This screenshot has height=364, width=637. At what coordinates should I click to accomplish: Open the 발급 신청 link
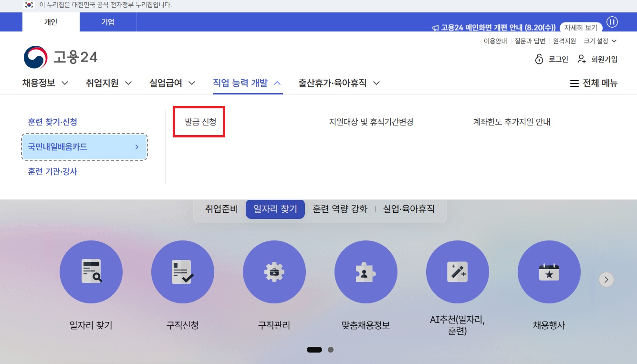[x=198, y=122]
